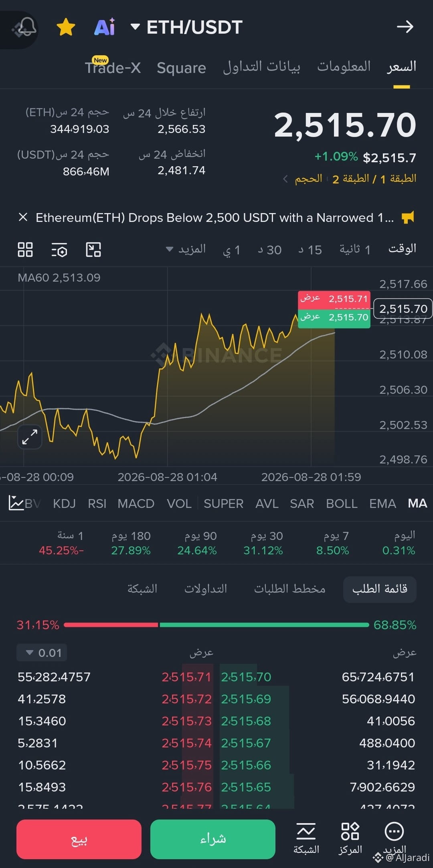Select ask price 2,515.71 in order book
433x868 pixels.
coord(186,677)
